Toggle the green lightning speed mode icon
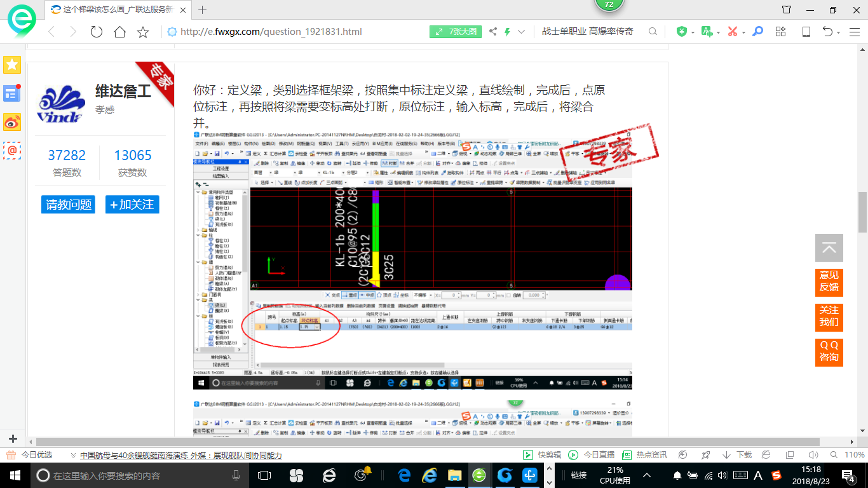The width and height of the screenshot is (868, 488). (508, 32)
